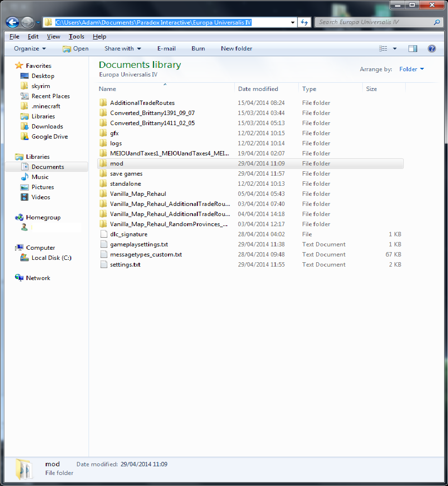Sort by the Date modified column header
448x486 pixels.
pos(258,89)
